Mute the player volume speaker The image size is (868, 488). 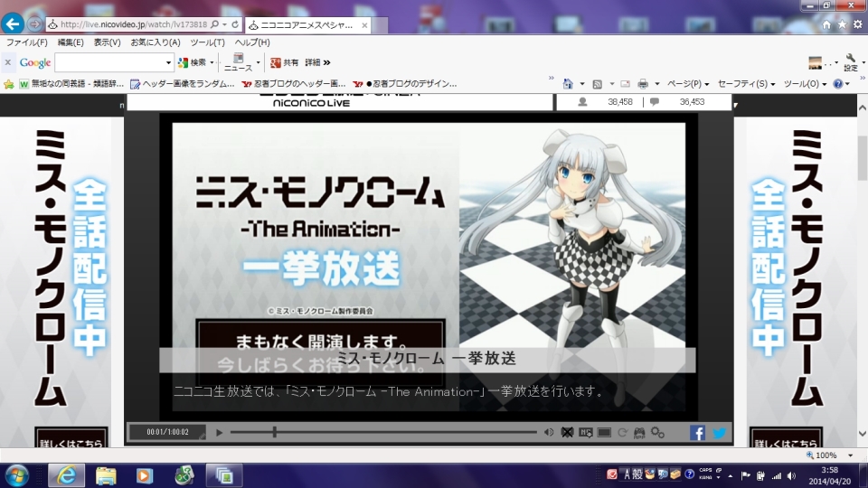[x=549, y=433]
